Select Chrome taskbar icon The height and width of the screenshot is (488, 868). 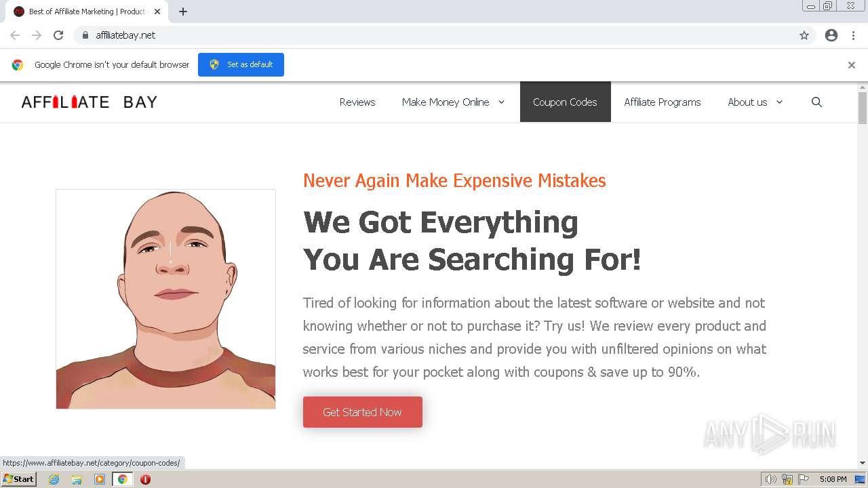(122, 479)
